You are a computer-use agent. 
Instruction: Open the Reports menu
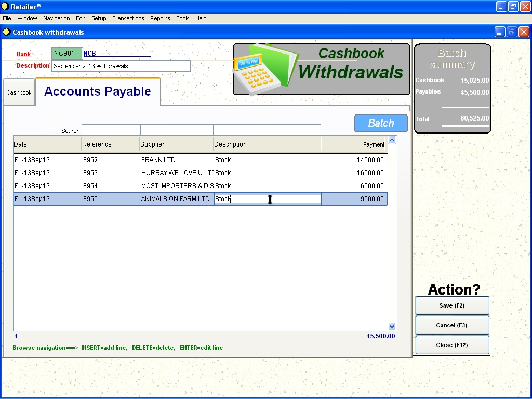click(x=160, y=18)
